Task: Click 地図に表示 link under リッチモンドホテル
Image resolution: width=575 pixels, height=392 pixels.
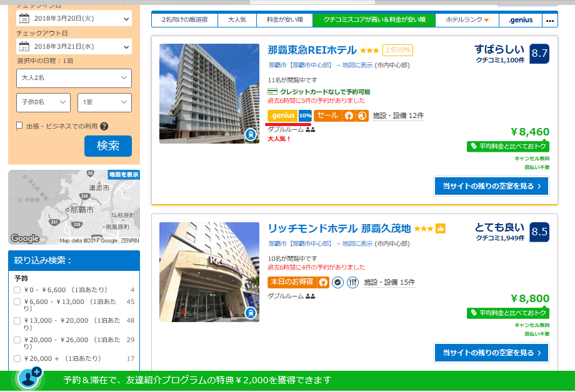Action: pos(357,243)
